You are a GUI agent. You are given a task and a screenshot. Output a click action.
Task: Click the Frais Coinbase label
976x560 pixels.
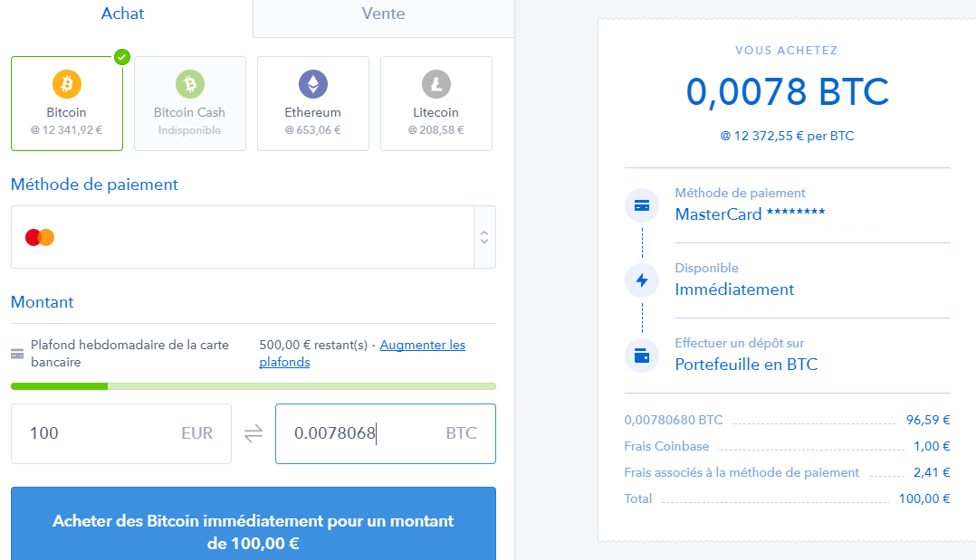(x=666, y=446)
